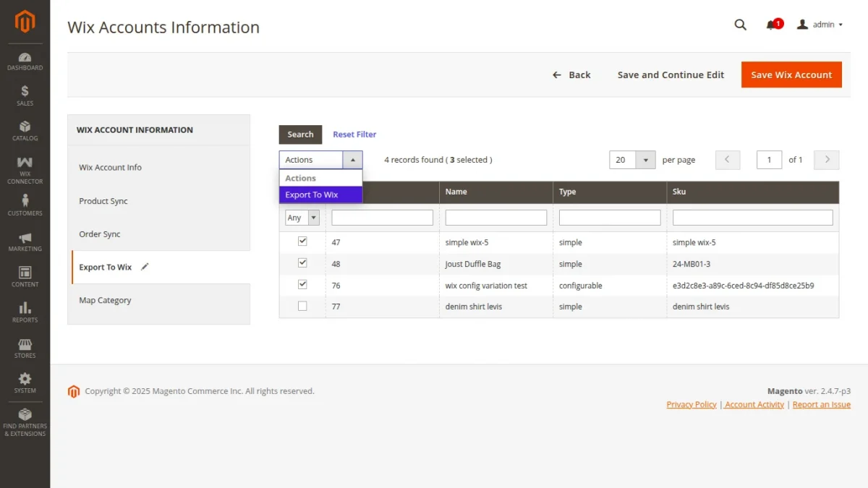Switch to the Order Sync tab
Viewport: 868px width, 488px height.
tap(101, 234)
